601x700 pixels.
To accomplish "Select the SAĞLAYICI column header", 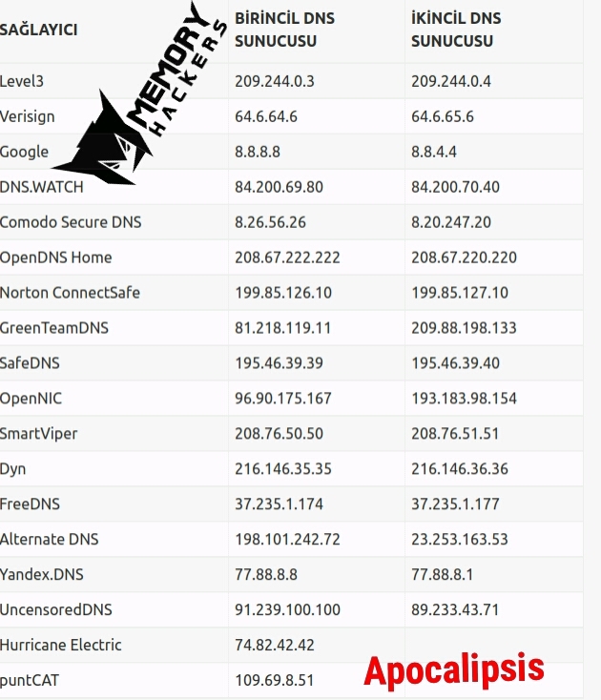I will (39, 30).
